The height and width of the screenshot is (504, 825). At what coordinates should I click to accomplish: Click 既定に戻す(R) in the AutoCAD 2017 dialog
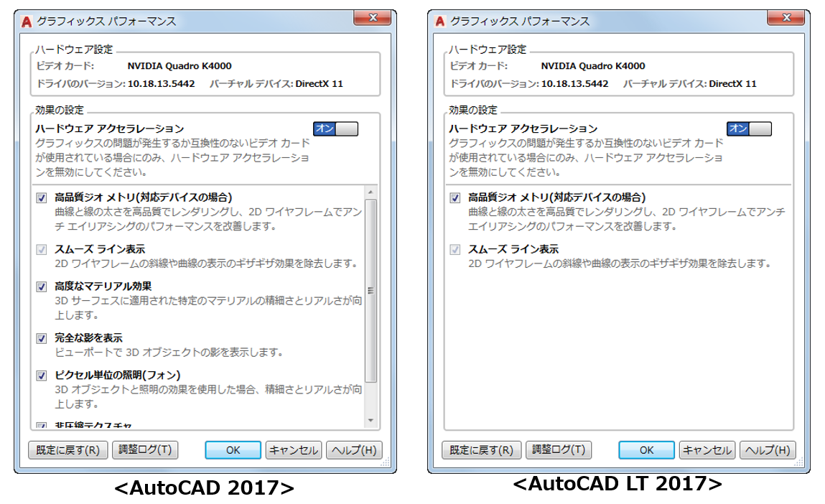point(68,450)
